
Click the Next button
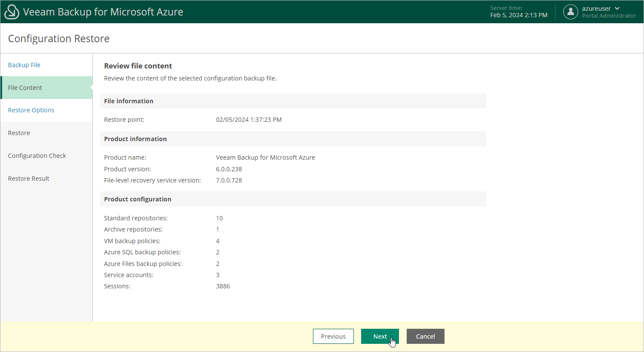tap(380, 337)
